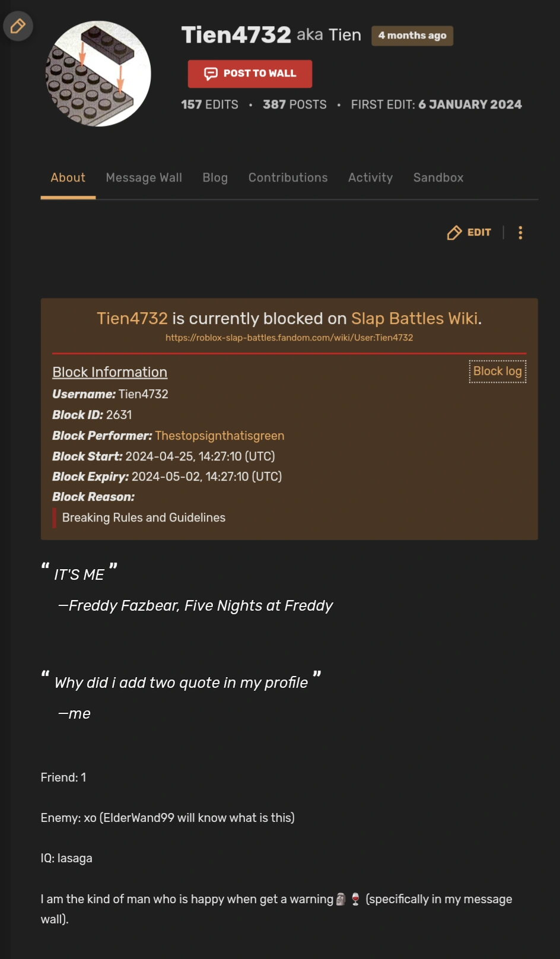Open the Block log
This screenshot has width=560, height=959.
point(497,371)
